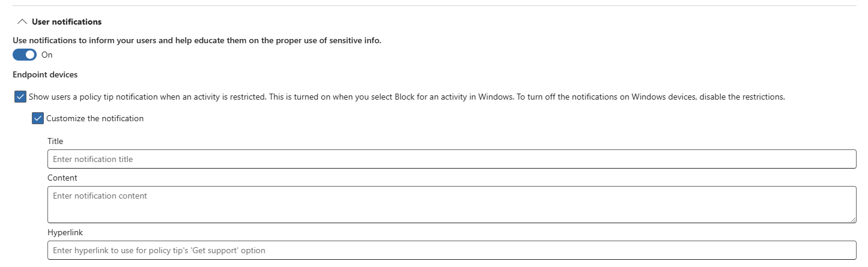Click the Customize the notification label text
868x267 pixels.
tap(95, 118)
